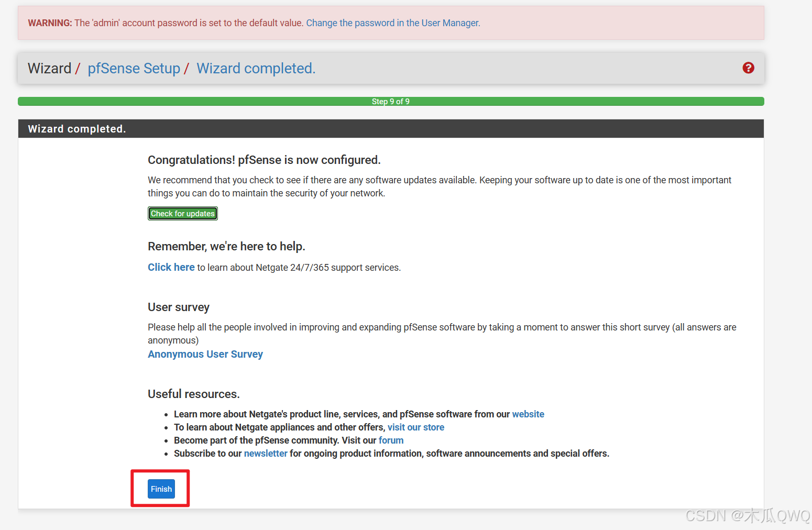Open 'Change the password in the User Manager' link
The image size is (812, 530).
393,23
